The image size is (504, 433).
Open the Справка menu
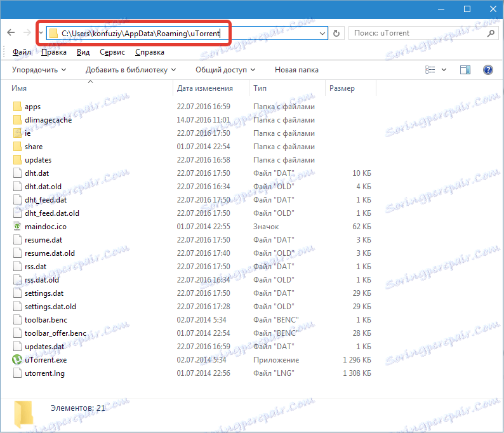coord(149,52)
